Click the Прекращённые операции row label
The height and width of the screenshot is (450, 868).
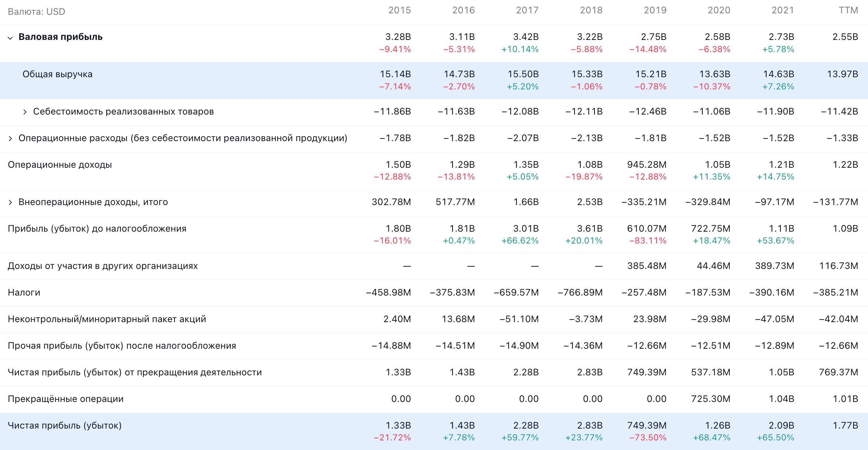point(66,399)
